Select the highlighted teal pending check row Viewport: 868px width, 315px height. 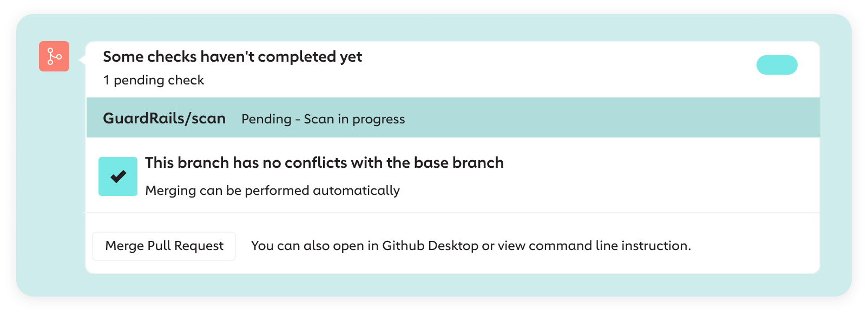(453, 117)
